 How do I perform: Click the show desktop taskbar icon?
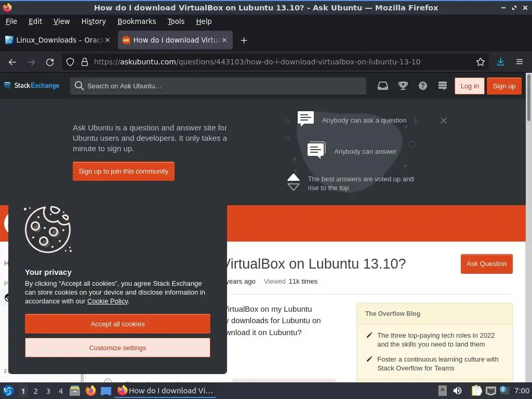106,391
